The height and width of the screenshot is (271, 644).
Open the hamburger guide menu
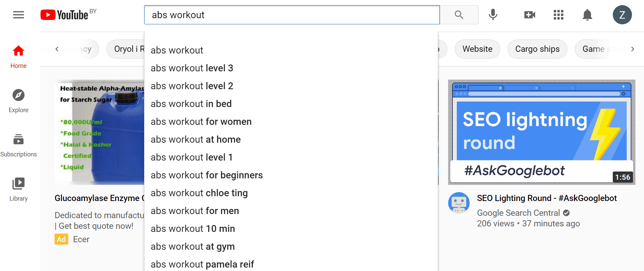pos(19,15)
